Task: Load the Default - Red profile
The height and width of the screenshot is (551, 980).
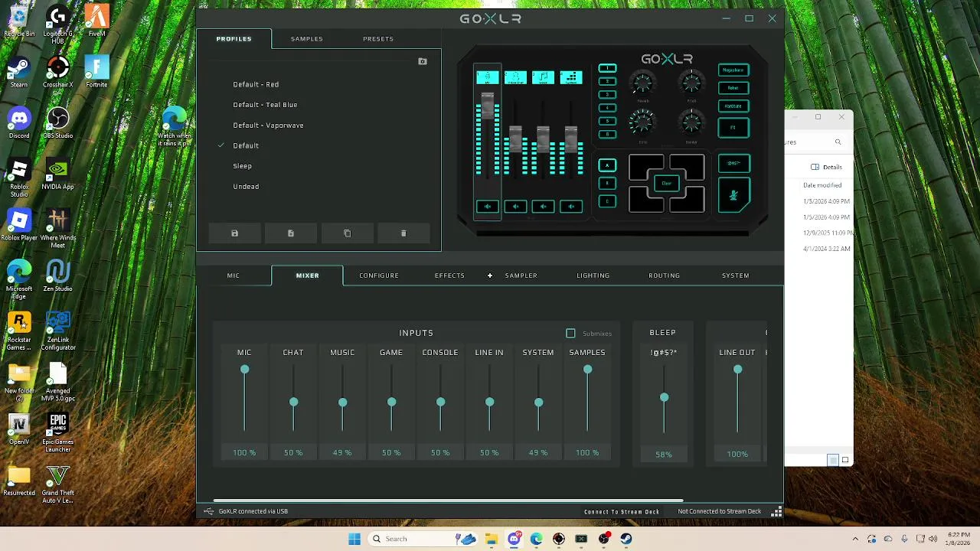Action: pos(256,84)
